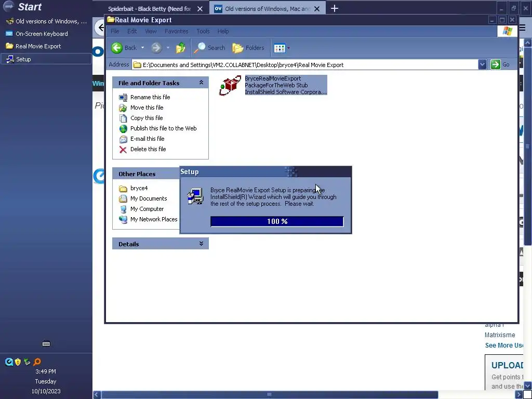The image size is (532, 399).
Task: Click the Other Places panel header
Action: tap(146, 174)
